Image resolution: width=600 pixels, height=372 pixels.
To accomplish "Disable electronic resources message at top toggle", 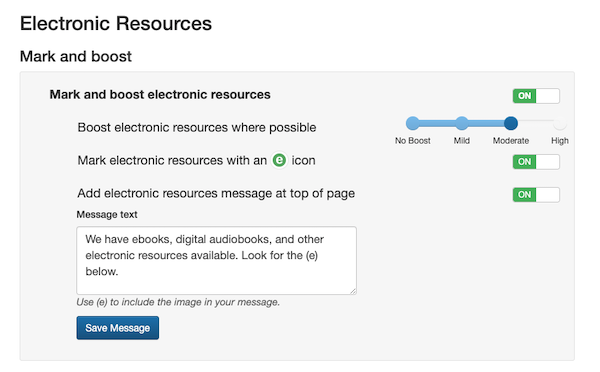I will tap(536, 194).
